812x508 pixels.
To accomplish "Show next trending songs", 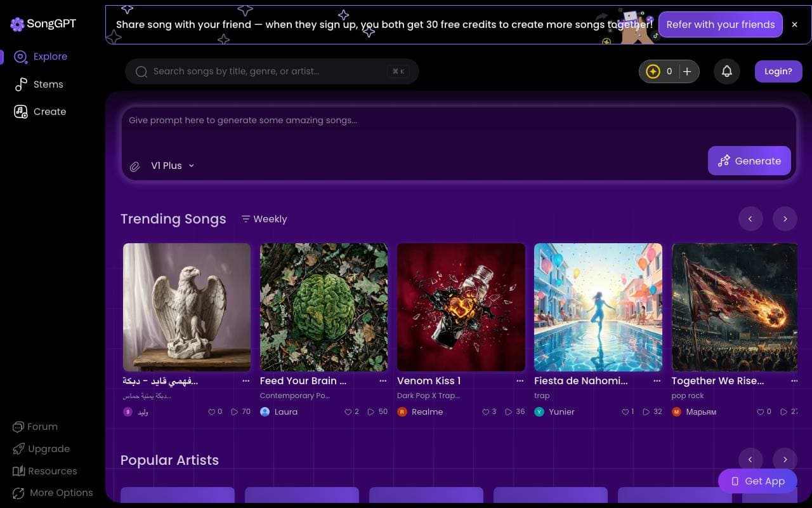I will click(785, 219).
